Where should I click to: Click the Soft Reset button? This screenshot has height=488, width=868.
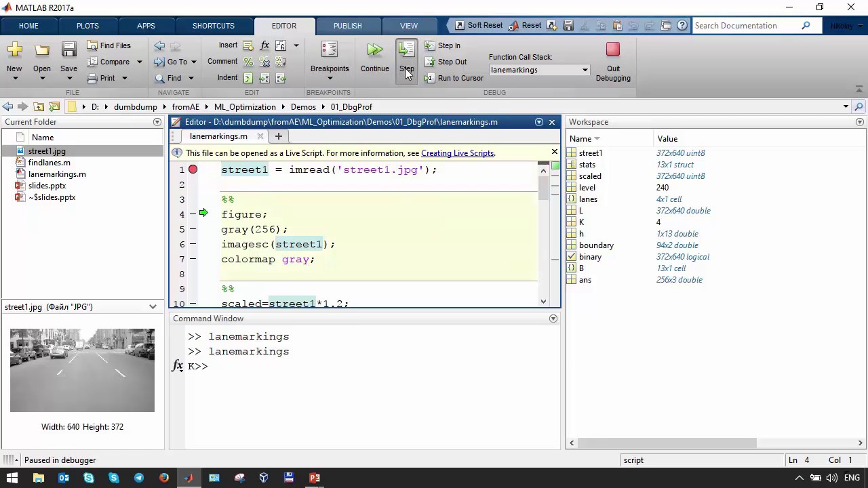coord(479,26)
